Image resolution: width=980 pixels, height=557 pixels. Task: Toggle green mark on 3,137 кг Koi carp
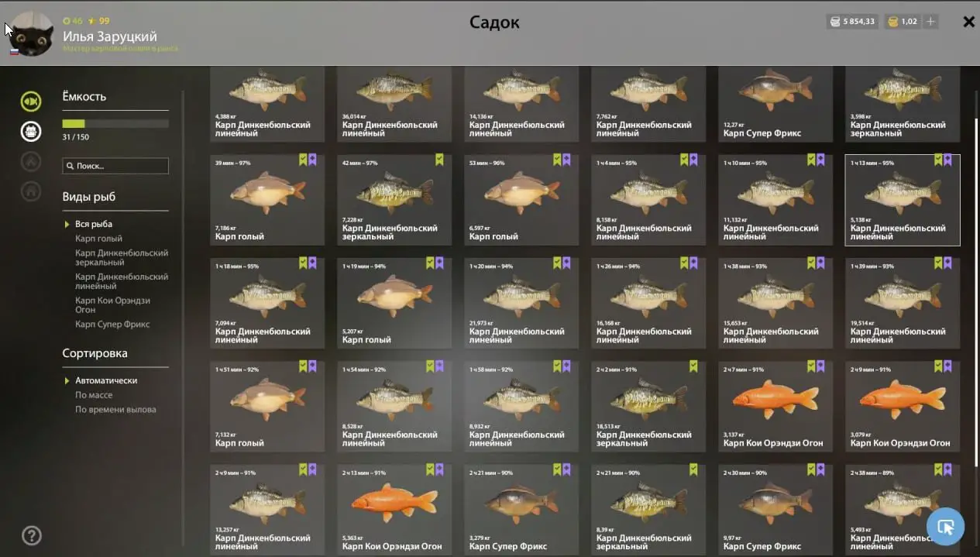coord(811,366)
